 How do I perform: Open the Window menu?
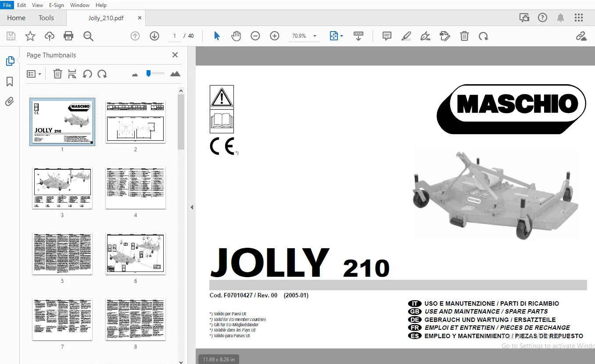point(80,5)
